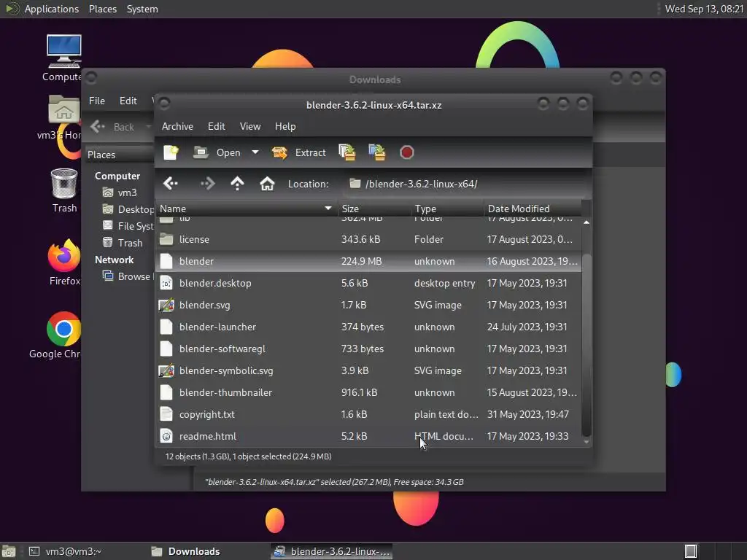The width and height of the screenshot is (747, 560).
Task: Click the Add files to archive icon
Action: pos(347,152)
